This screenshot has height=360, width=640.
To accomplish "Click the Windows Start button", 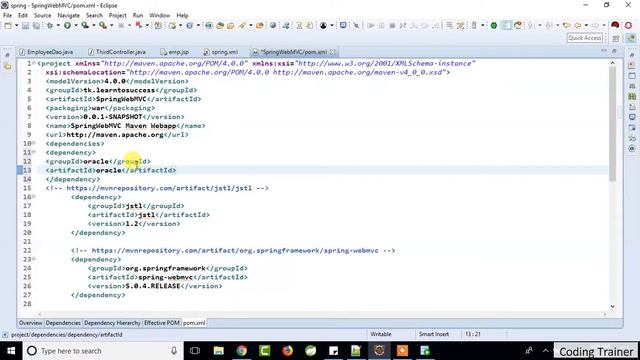I will pyautogui.click(x=11, y=351).
